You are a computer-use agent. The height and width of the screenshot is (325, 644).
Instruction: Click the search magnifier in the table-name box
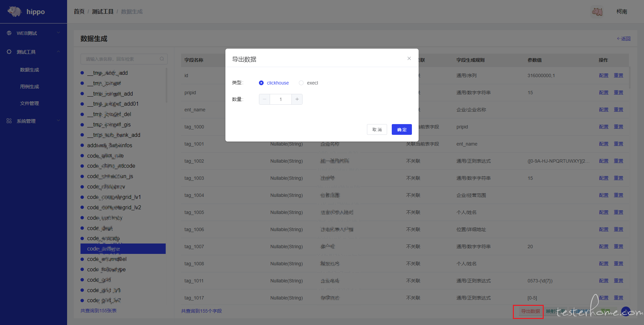(162, 59)
